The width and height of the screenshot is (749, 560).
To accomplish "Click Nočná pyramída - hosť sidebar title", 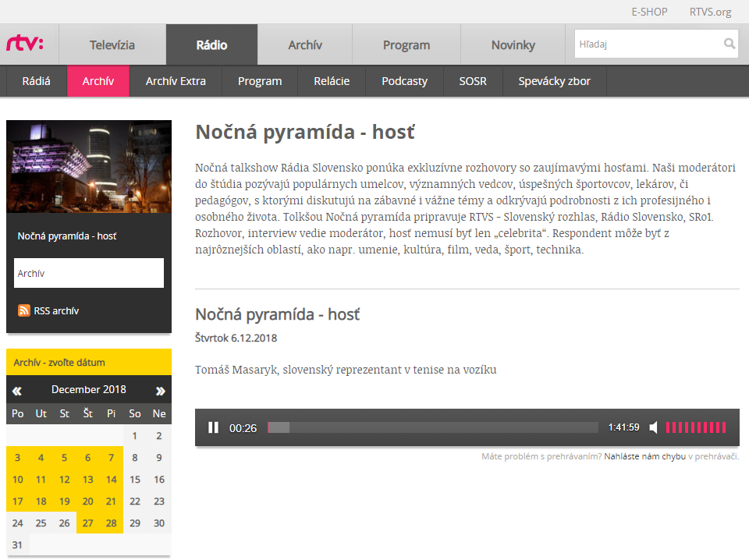I will [67, 236].
